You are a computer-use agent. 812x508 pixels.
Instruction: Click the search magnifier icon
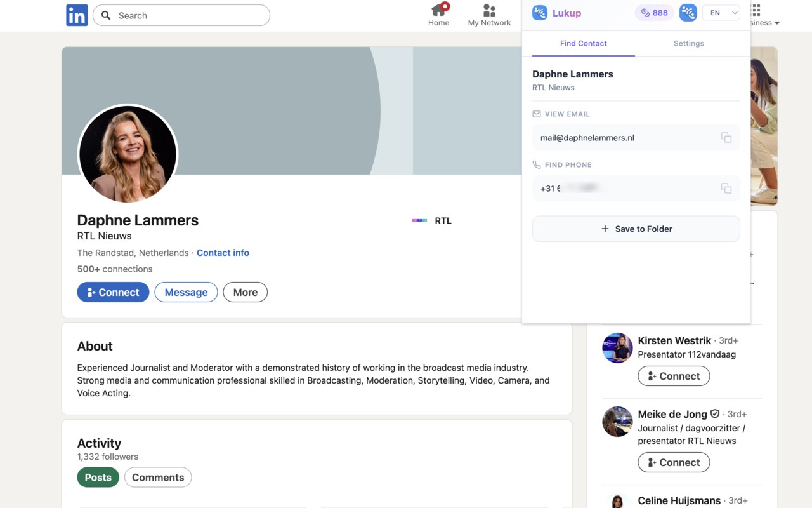(x=106, y=15)
